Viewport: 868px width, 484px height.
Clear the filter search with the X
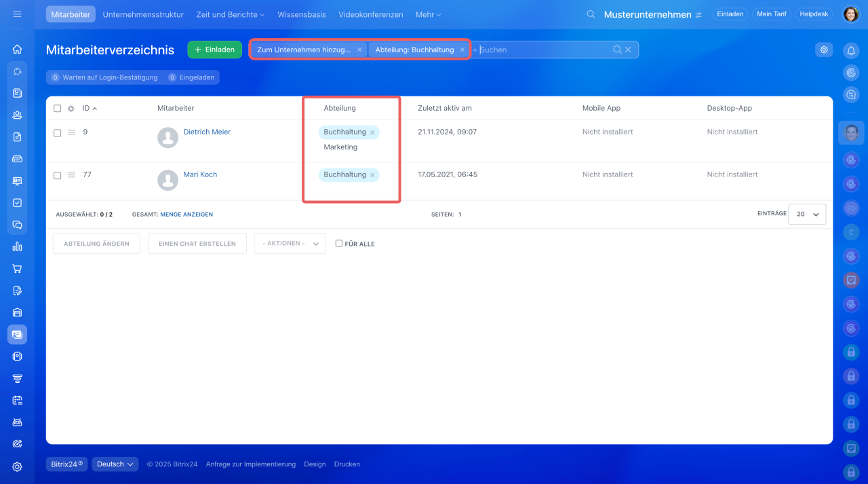coord(628,50)
